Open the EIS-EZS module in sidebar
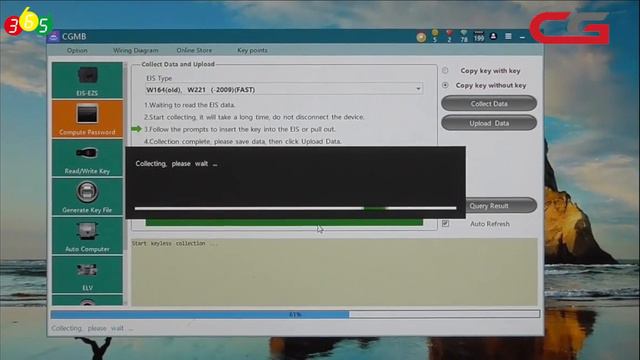Image resolution: width=640 pixels, height=360 pixels. (x=87, y=80)
